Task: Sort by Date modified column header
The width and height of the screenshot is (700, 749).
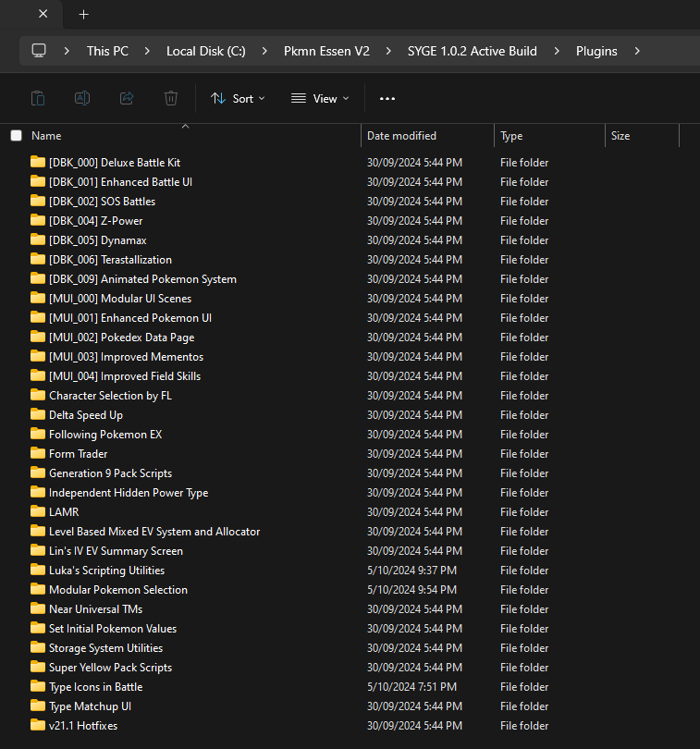Action: tap(401, 136)
